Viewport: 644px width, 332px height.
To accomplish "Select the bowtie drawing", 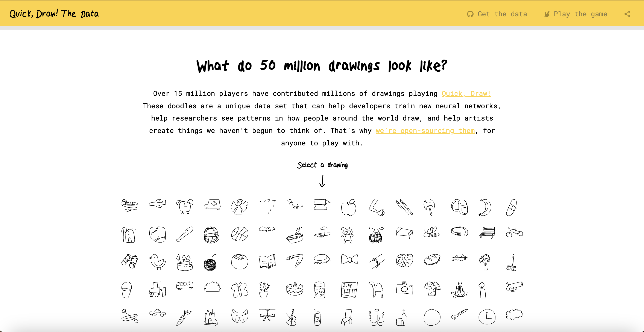I will 349,259.
